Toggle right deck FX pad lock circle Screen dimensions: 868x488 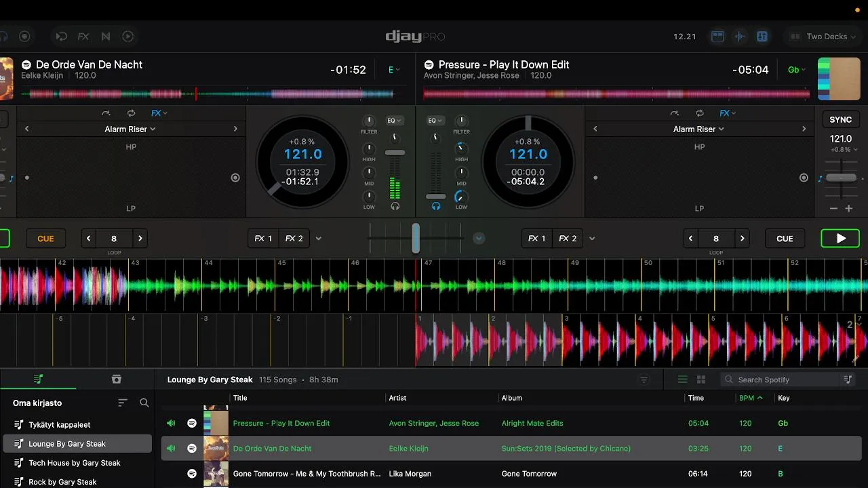tap(804, 178)
